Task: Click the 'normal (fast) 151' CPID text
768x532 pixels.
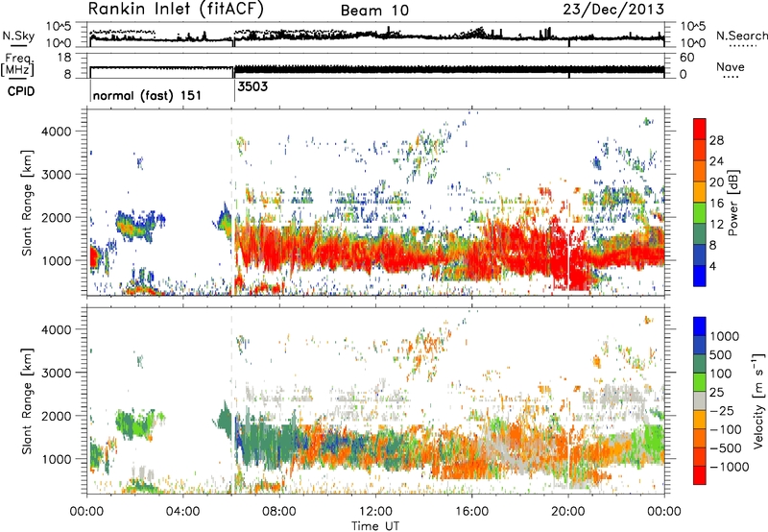Action: tap(147, 95)
